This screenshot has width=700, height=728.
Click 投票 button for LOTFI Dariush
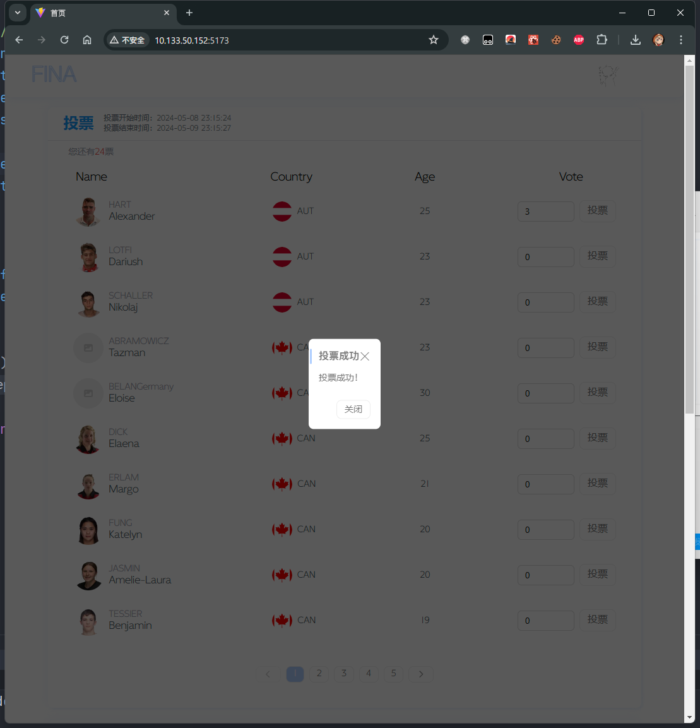(597, 256)
